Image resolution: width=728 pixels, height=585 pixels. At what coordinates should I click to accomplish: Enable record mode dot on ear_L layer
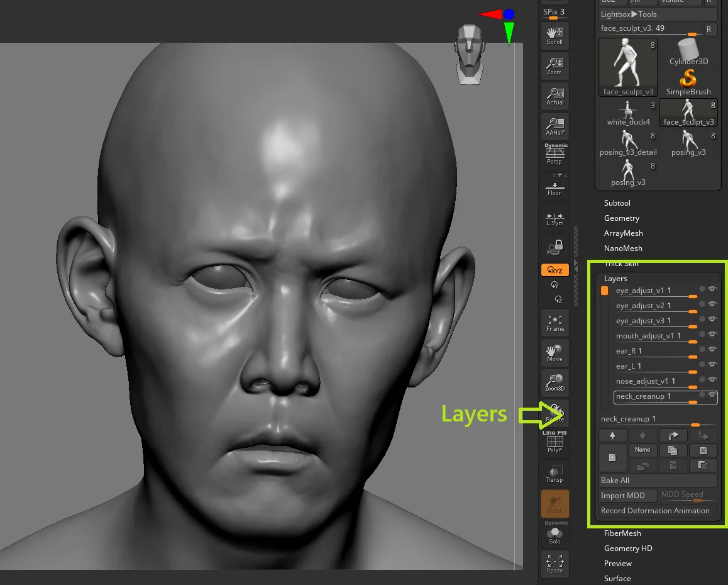pyautogui.click(x=702, y=364)
